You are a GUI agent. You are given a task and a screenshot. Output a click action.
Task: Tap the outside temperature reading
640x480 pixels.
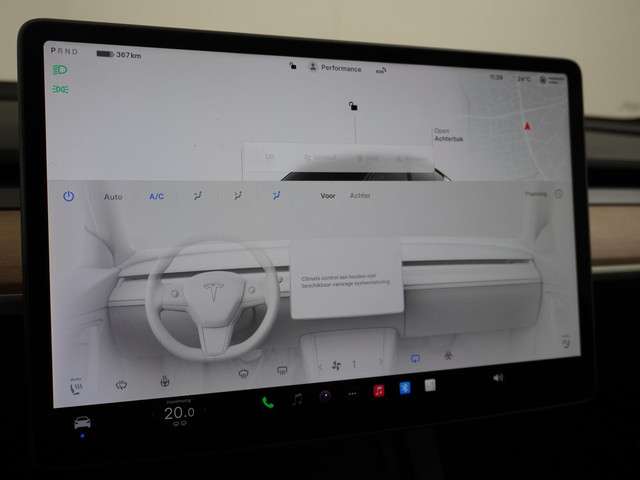[524, 79]
